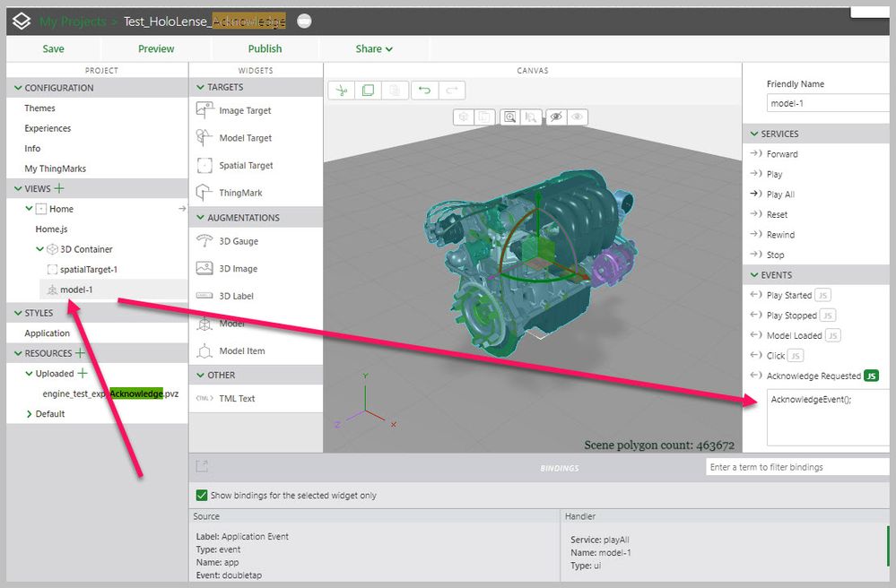The image size is (896, 588).
Task: Click the copy icon in canvas toolbar
Action: point(368,91)
